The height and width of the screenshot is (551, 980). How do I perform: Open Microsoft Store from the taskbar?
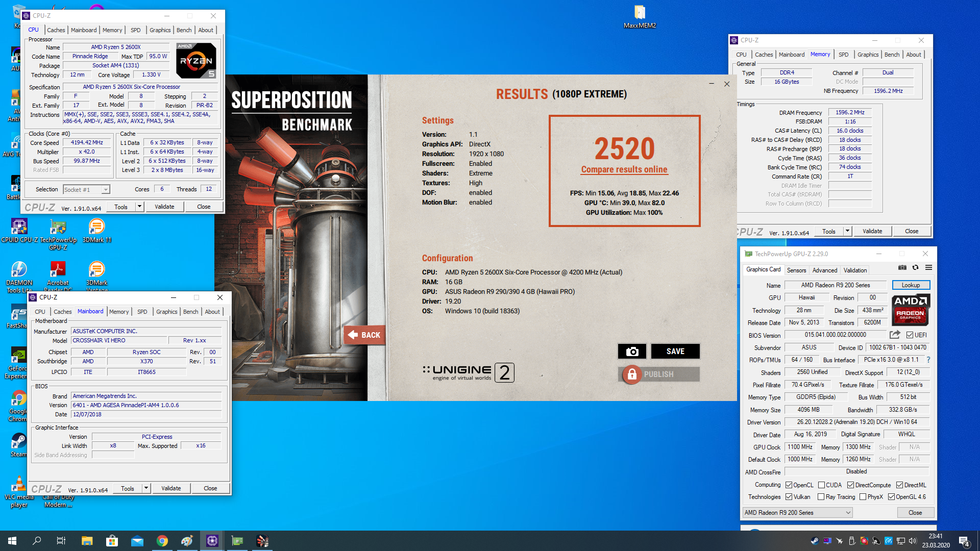112,541
